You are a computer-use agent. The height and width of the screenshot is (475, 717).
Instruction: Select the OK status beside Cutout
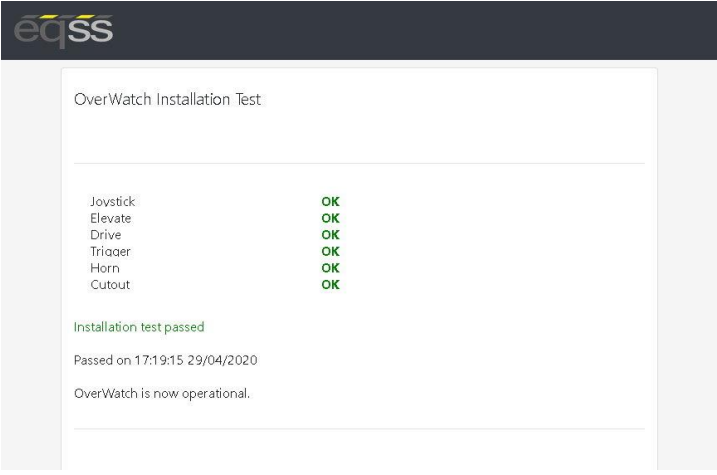(330, 284)
